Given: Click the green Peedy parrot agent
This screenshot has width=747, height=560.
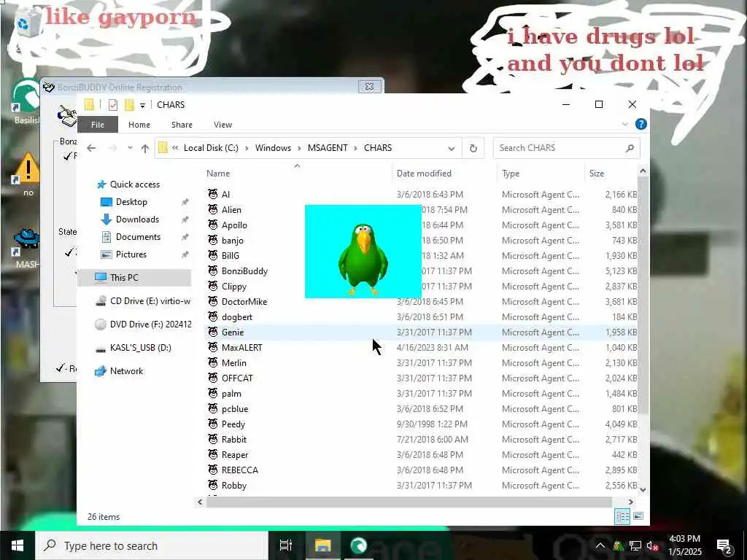Looking at the screenshot, I should tap(363, 259).
